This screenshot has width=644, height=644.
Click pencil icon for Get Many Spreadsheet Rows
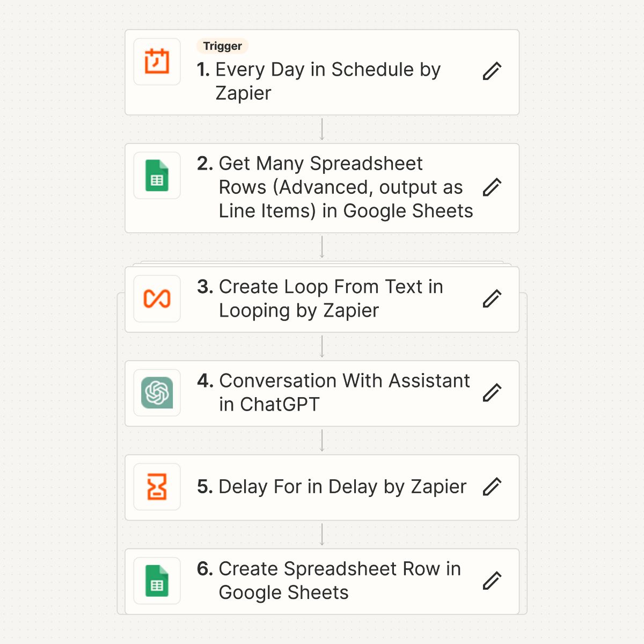(x=492, y=187)
